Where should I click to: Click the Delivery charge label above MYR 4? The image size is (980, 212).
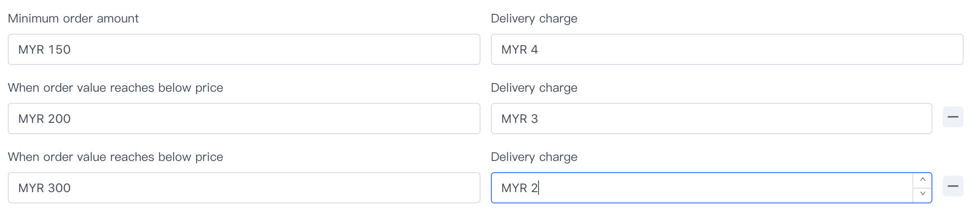tap(534, 19)
